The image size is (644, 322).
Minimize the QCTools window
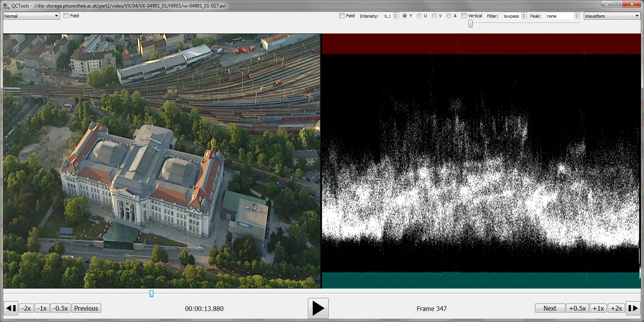(606, 4)
